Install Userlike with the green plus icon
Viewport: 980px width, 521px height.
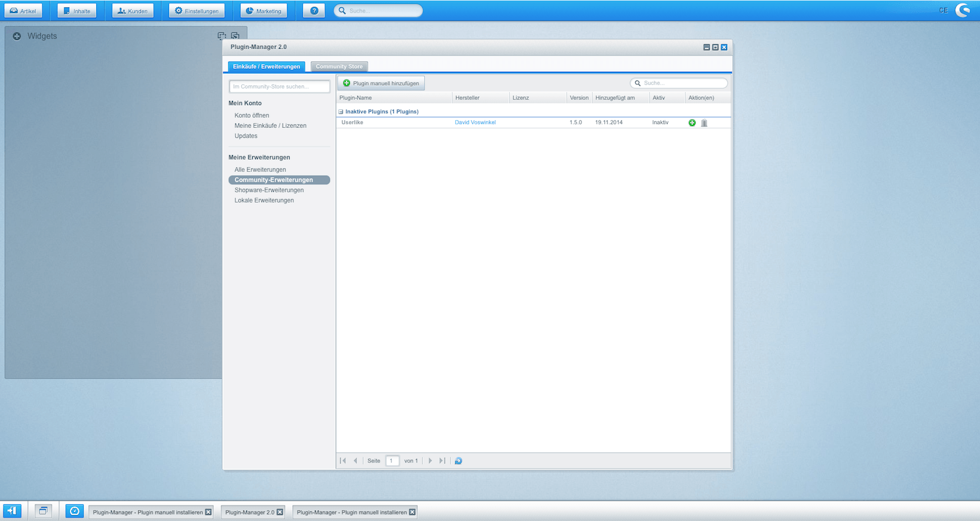click(692, 122)
